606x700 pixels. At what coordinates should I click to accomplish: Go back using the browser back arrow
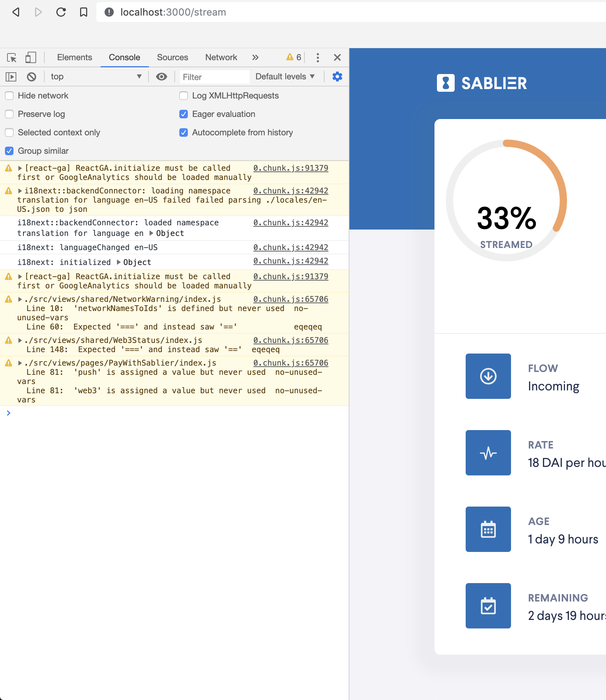pos(16,12)
